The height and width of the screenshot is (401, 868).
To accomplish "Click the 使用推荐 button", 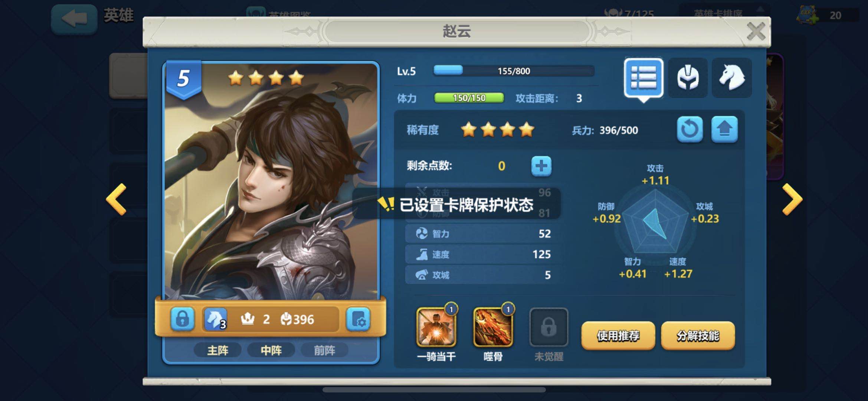I will point(618,336).
